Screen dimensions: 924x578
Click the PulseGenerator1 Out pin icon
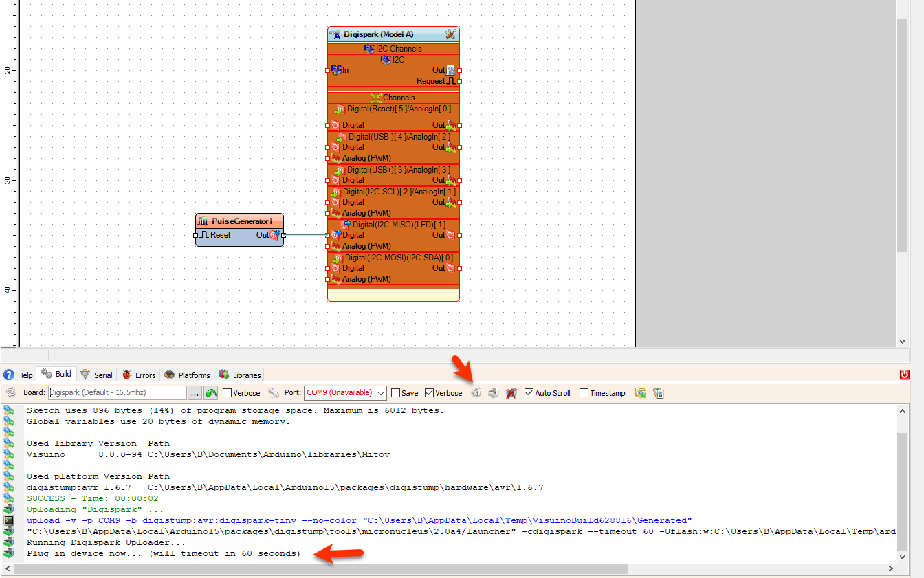(276, 235)
